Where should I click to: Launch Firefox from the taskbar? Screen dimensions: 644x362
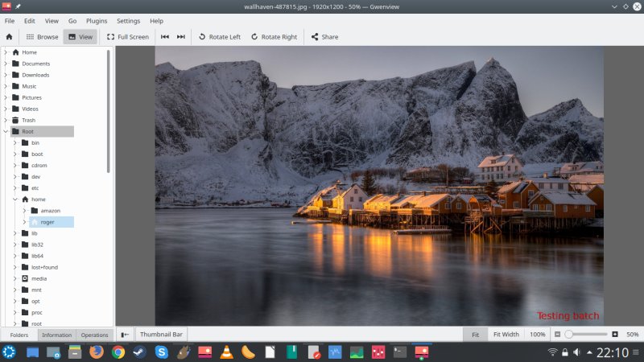[97, 352]
